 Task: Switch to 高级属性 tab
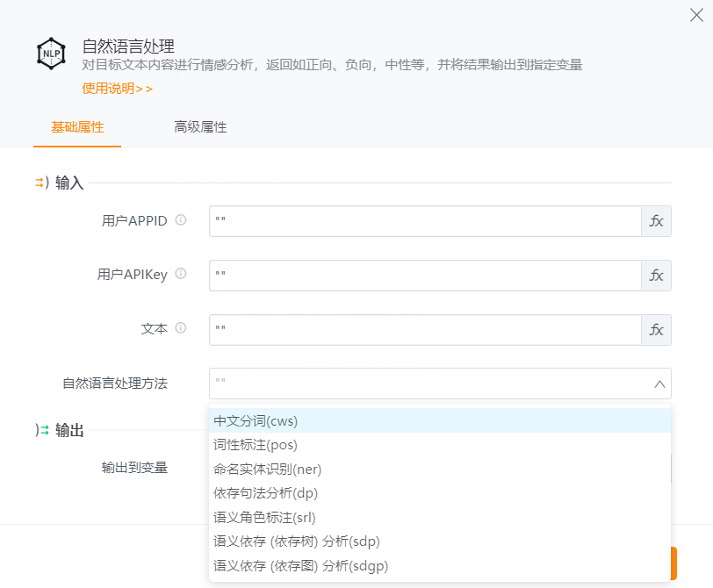(200, 127)
